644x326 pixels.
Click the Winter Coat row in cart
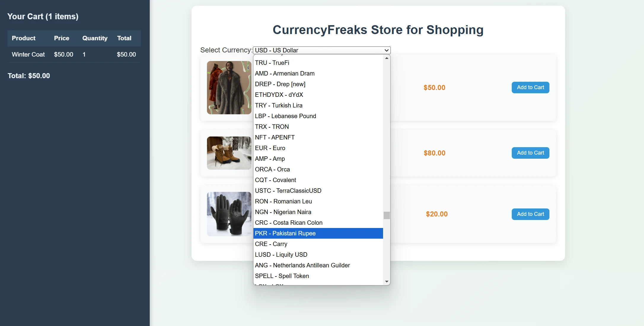tap(28, 54)
